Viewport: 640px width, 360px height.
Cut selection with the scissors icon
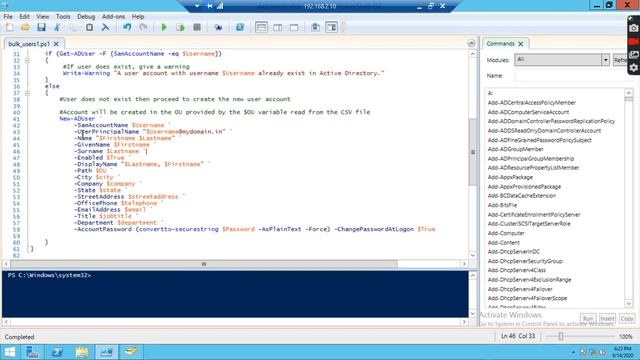(57, 27)
